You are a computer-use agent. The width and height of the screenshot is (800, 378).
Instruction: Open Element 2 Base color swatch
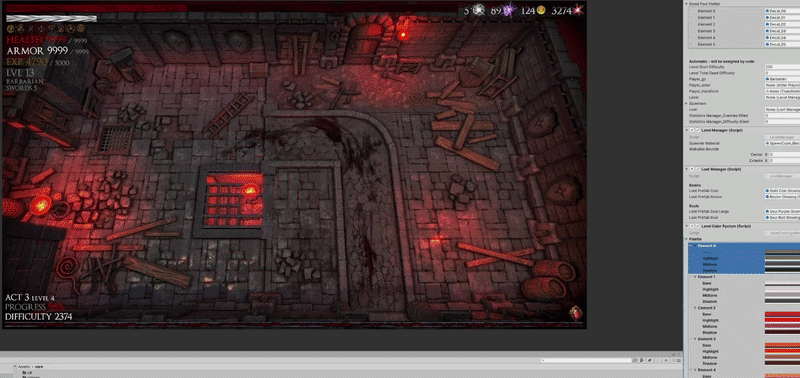click(782, 314)
